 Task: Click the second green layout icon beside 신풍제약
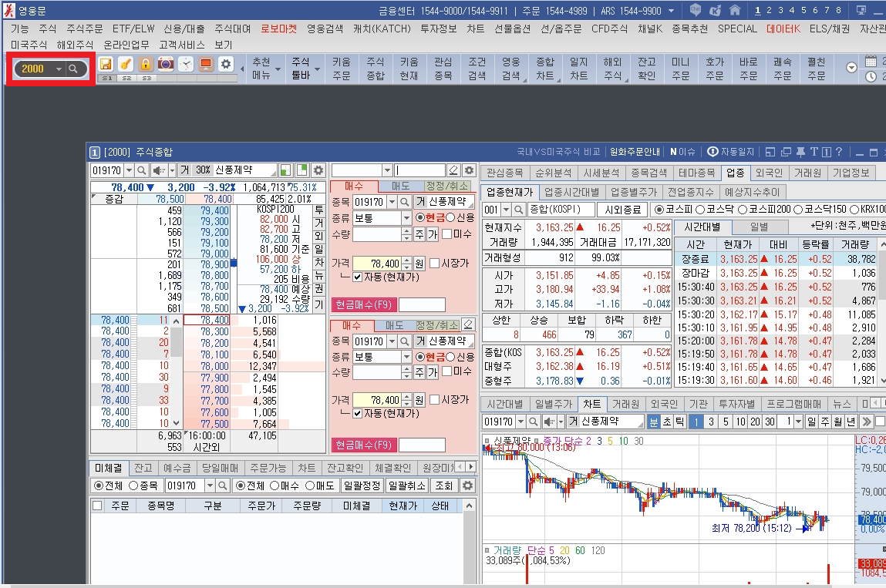coord(302,170)
